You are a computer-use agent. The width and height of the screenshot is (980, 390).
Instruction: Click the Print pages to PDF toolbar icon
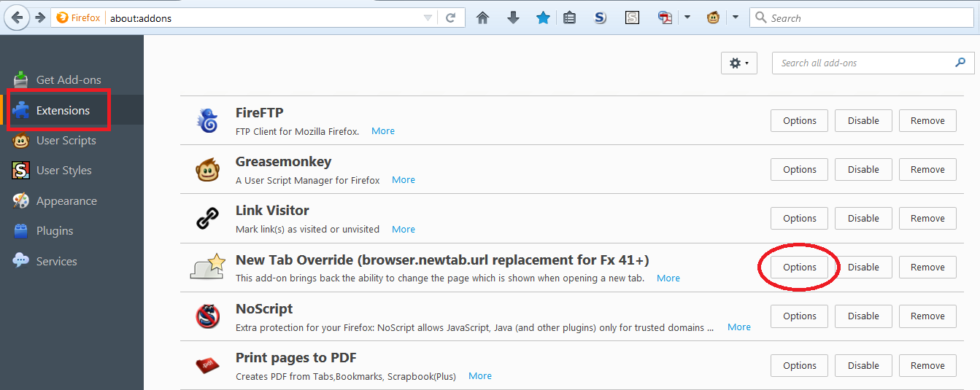[x=665, y=18]
